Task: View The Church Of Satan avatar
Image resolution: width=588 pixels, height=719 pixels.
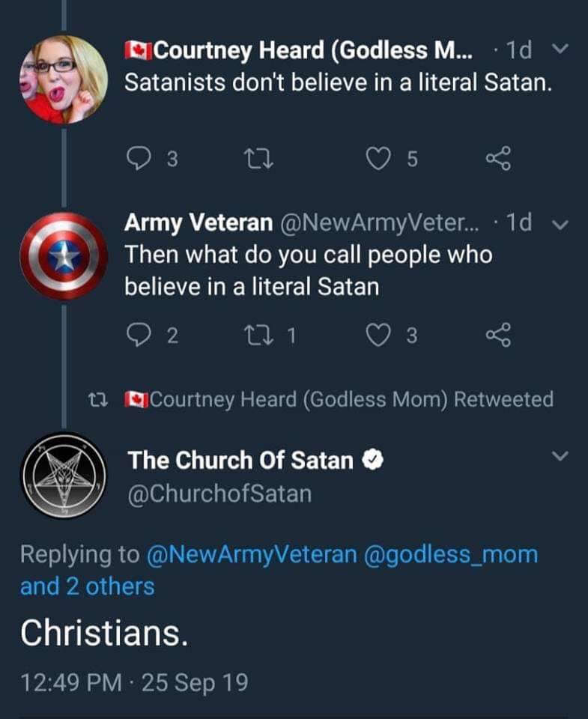Action: coord(64,475)
